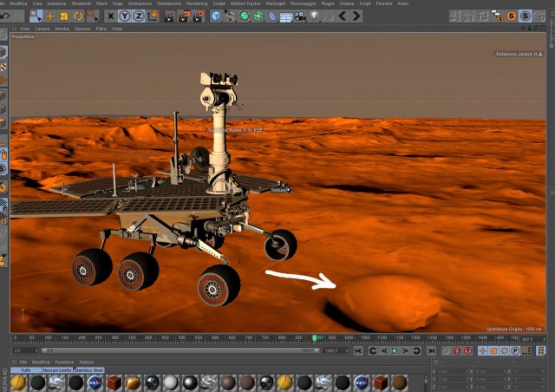Jump to the end of the animation
Image resolution: width=555 pixels, height=392 pixels.
[431, 350]
